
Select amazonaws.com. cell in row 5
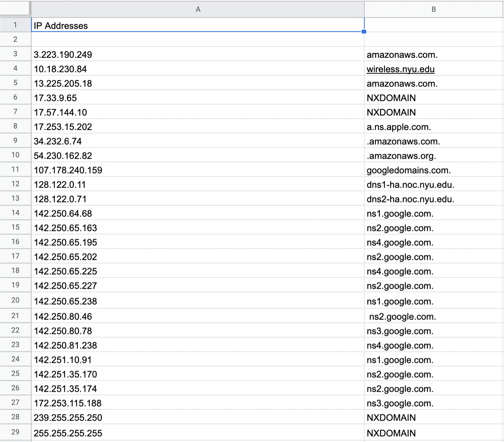click(x=434, y=83)
